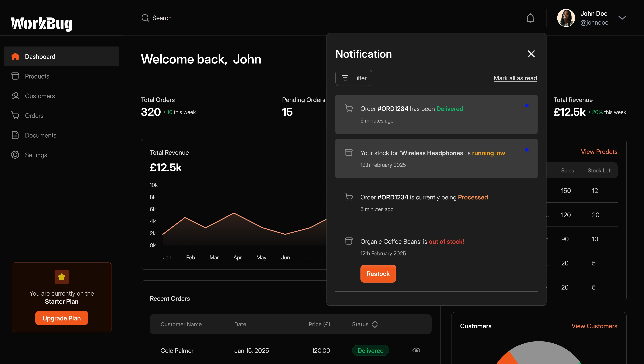
Task: Go to Dashboard in the sidebar
Action: coord(62,56)
